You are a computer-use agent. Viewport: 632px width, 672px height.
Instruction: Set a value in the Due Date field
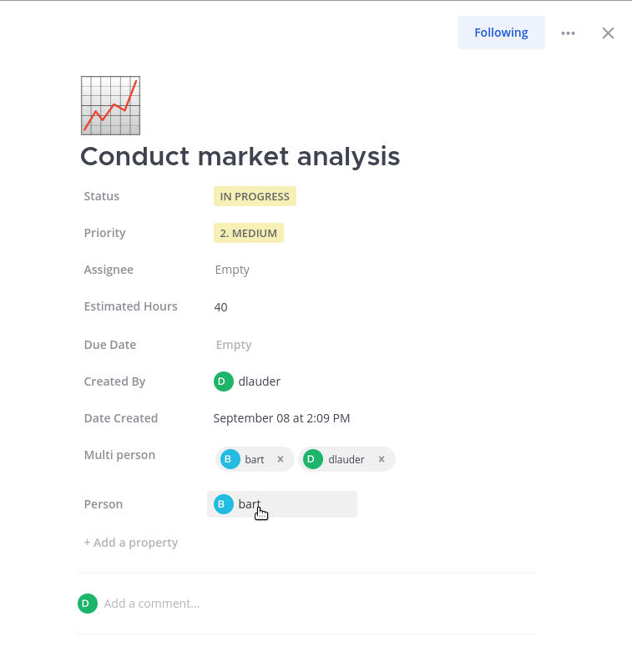coord(234,345)
